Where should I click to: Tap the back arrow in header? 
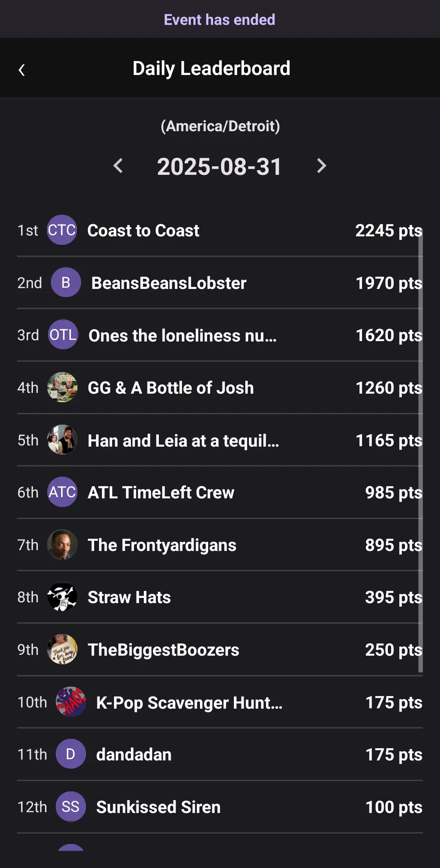(22, 70)
